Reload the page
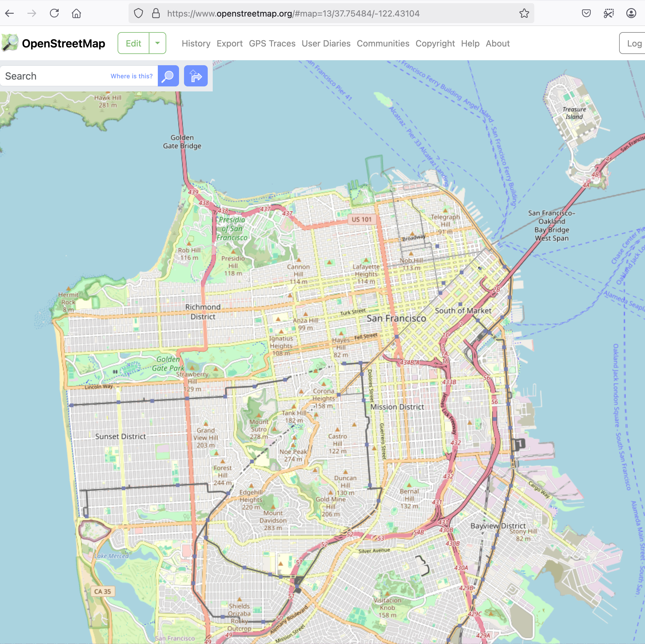The image size is (645, 644). coord(54,13)
